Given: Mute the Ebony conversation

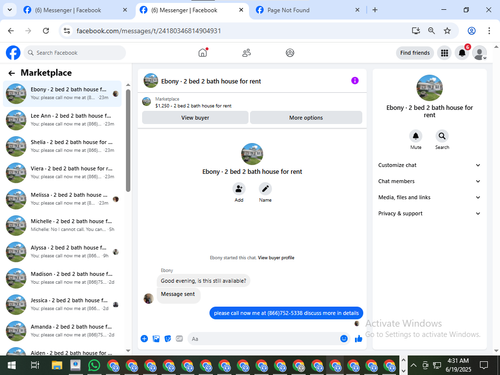Looking at the screenshot, I should pos(416,136).
